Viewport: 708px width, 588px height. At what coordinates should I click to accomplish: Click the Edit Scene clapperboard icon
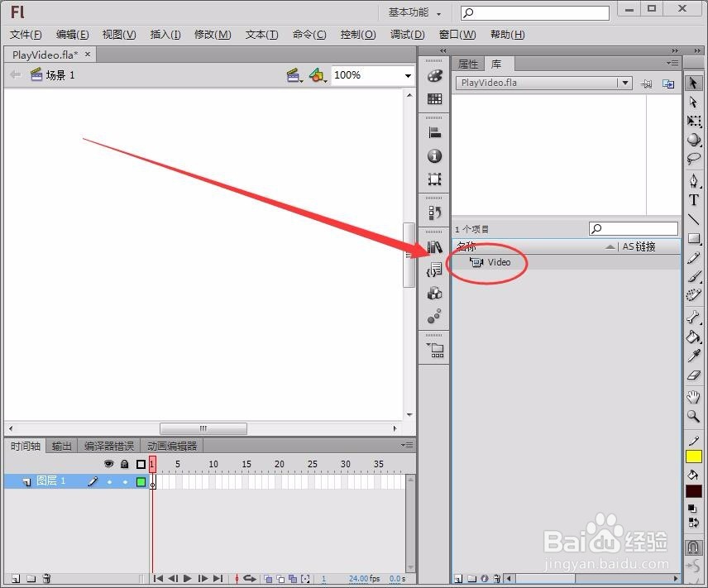(294, 75)
